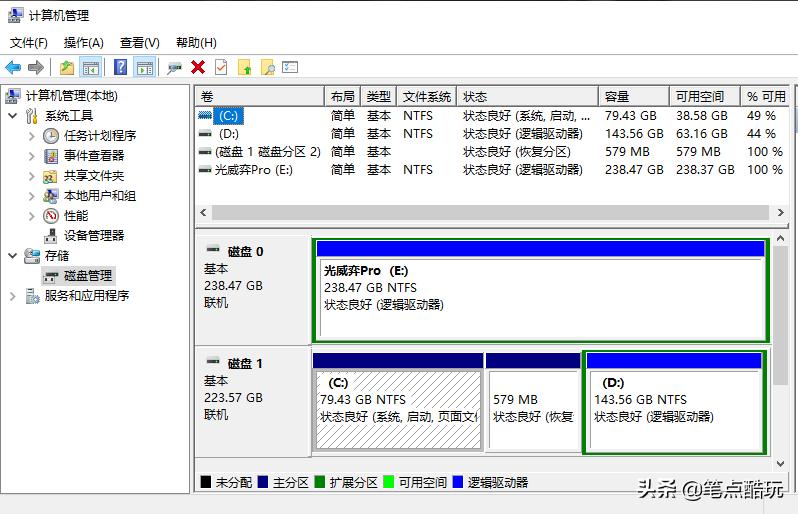This screenshot has width=798, height=514.
Task: Click the System Tools wrench icon (系统工具)
Action: (x=32, y=116)
